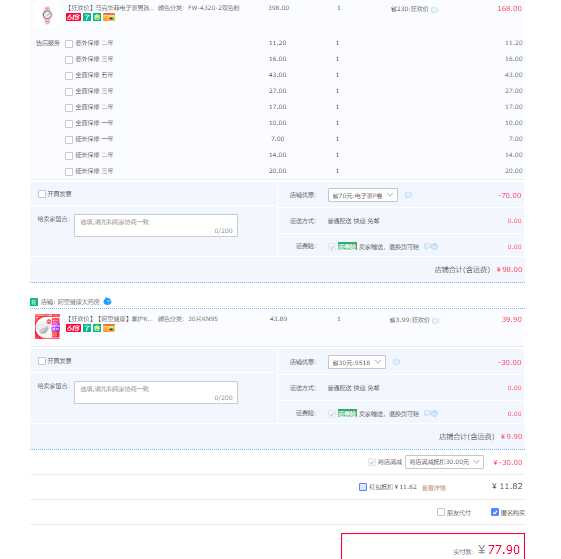Open the 阿里健康大药房 store link
Screen dimensions: 561x559
[x=79, y=302]
